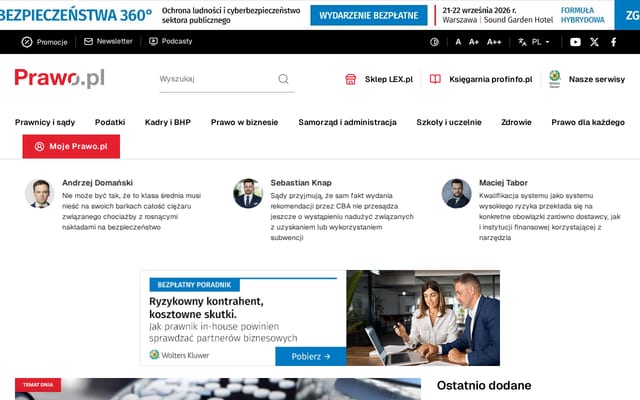Read Sebastian Knap's quote about CBA

coord(342,217)
